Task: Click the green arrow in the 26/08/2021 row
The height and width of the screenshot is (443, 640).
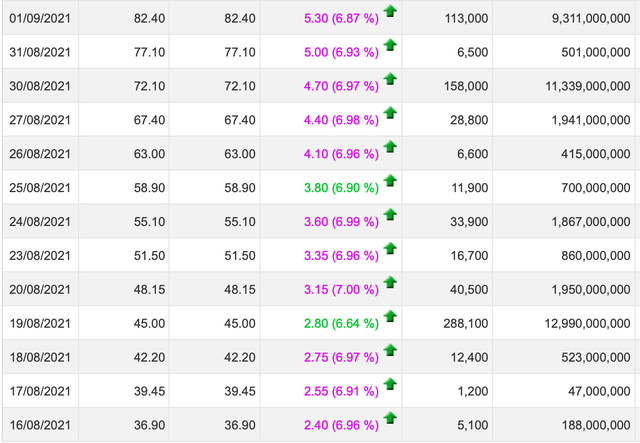Action: click(390, 147)
